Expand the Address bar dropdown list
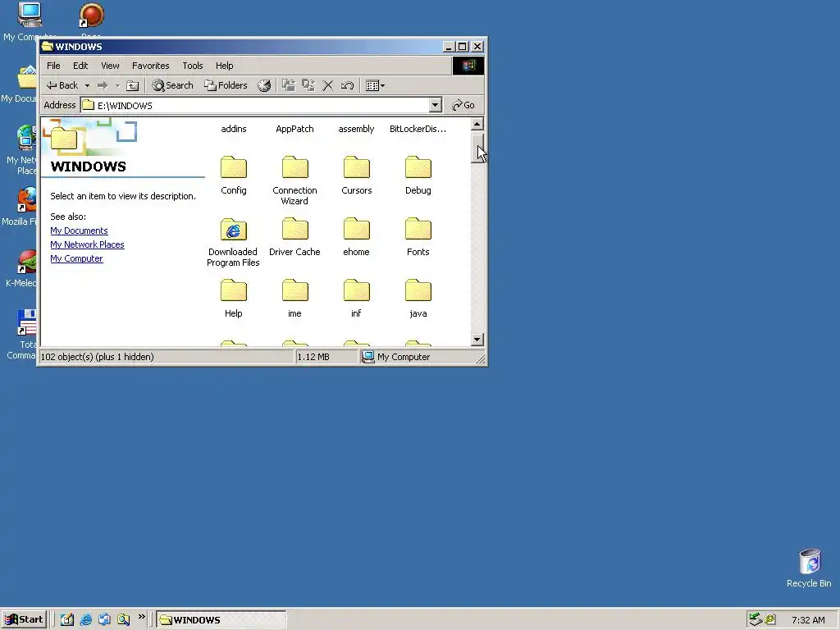 [436, 105]
